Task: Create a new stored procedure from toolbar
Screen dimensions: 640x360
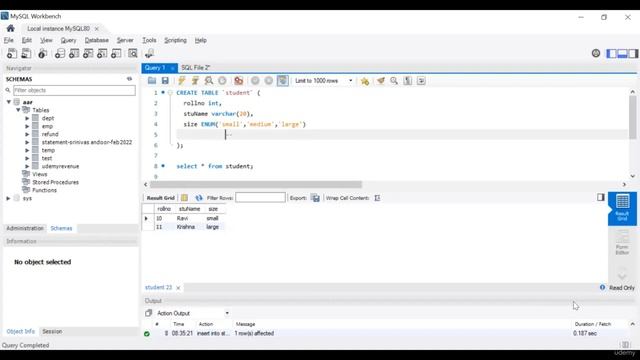Action: (102, 53)
